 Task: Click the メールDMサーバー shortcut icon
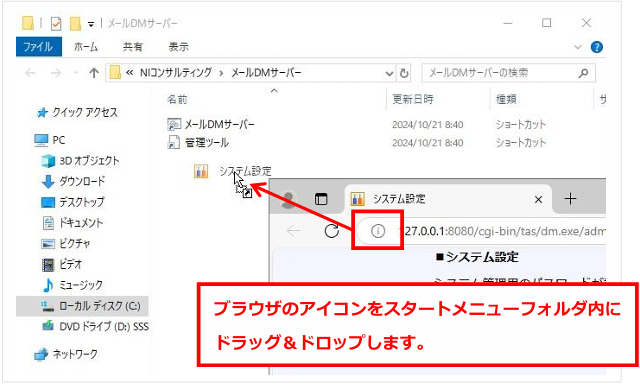(x=174, y=124)
